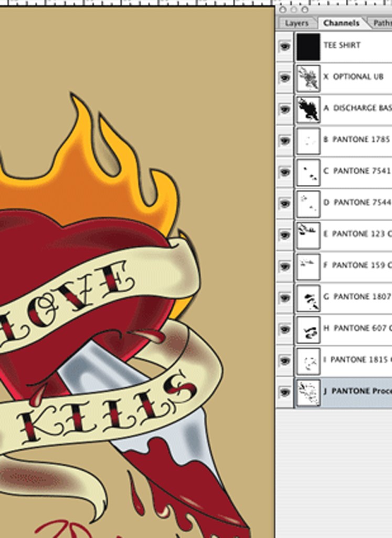Click eye icon beside E PANTONE 123
This screenshot has height=538, width=392.
pyautogui.click(x=284, y=235)
